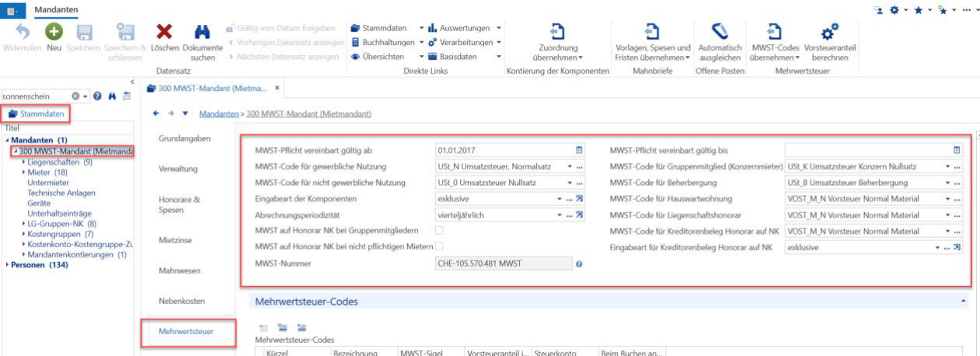
Task: Open MWST-Code für gewerbliche Nutzung dropdown
Action: click(570, 166)
